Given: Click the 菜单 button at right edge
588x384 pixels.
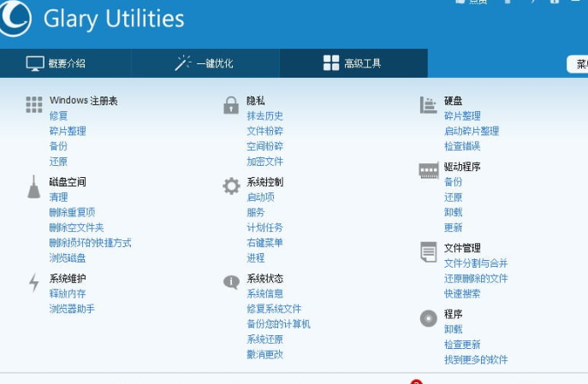Looking at the screenshot, I should pyautogui.click(x=578, y=64).
